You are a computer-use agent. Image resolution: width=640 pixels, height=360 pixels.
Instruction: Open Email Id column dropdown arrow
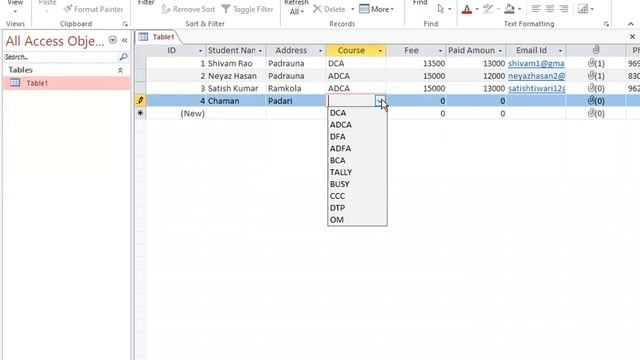coord(560,51)
